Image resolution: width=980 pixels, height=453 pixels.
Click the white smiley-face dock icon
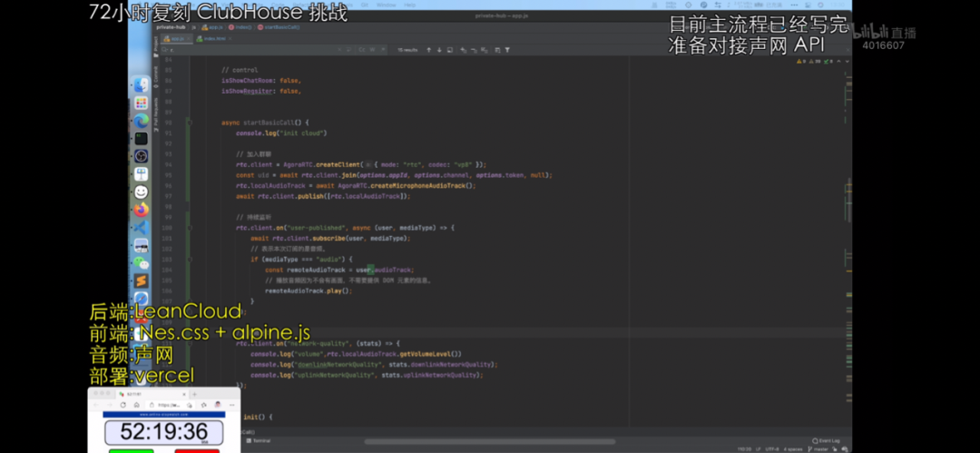point(142,192)
